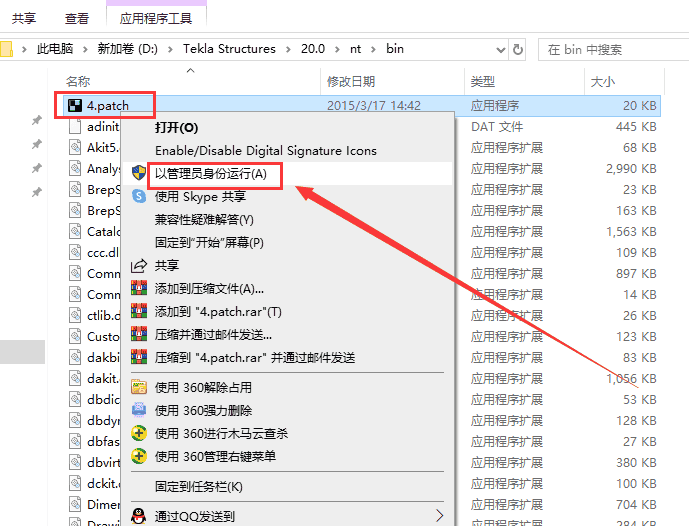Click the Skype icon in context menu
Image resolution: width=689 pixels, height=526 pixels.
pyautogui.click(x=139, y=196)
